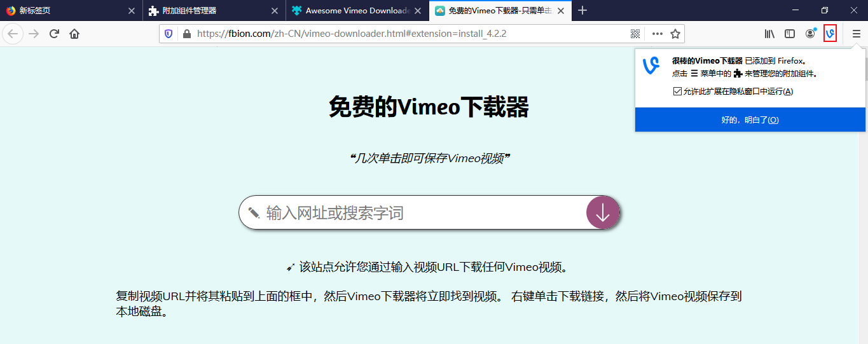Open tracking protection shield icon
The image size is (868, 344).
pyautogui.click(x=169, y=34)
